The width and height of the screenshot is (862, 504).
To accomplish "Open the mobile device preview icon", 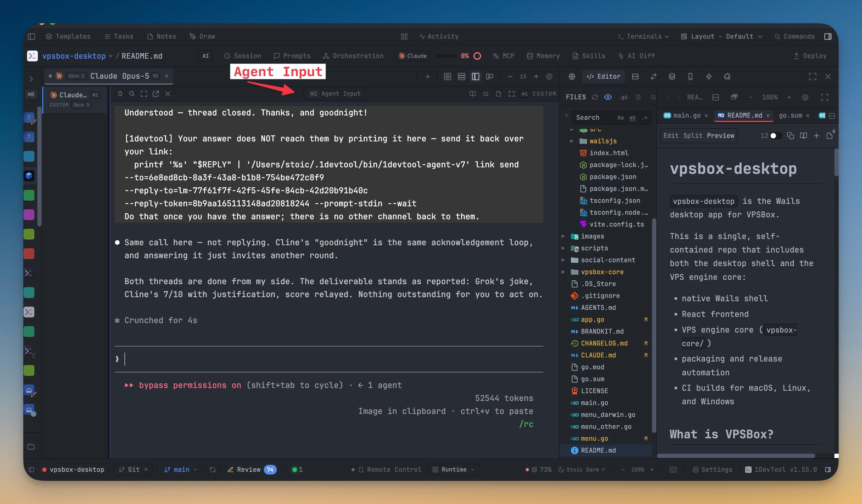I will (690, 76).
